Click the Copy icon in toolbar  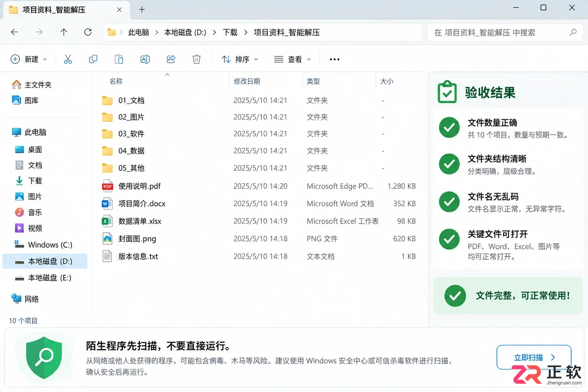93,59
